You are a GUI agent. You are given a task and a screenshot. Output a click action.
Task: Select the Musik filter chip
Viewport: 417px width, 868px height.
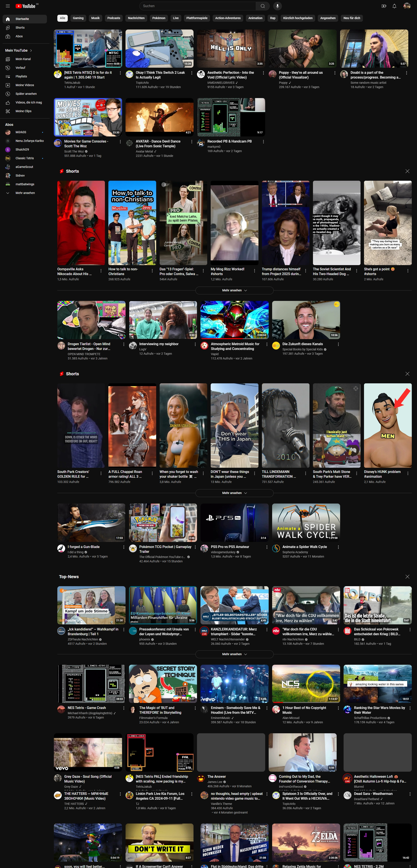click(x=96, y=18)
